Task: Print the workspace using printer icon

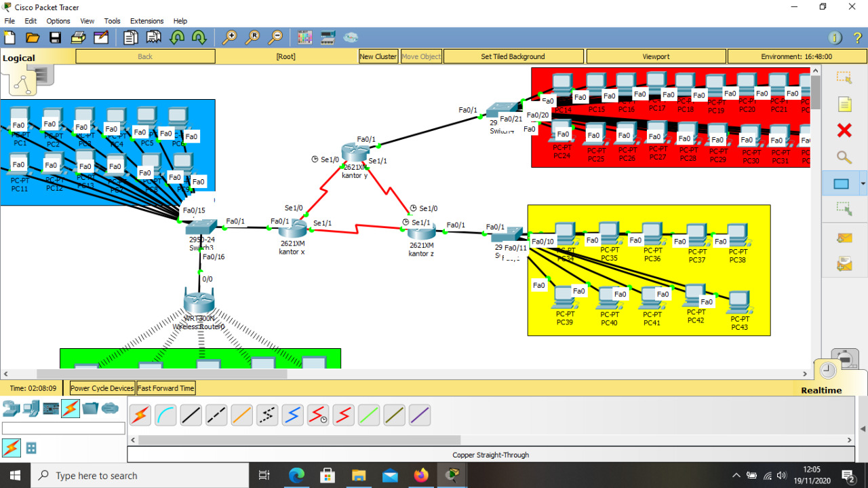Action: tap(78, 37)
